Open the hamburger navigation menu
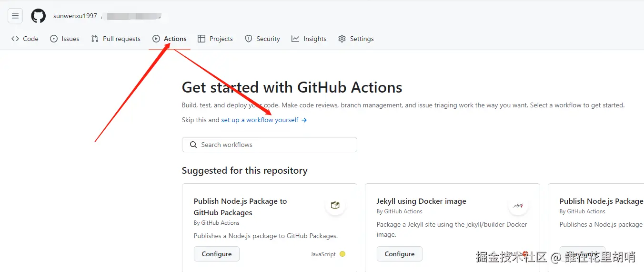Screen dimensions: 644x272 coord(15,16)
